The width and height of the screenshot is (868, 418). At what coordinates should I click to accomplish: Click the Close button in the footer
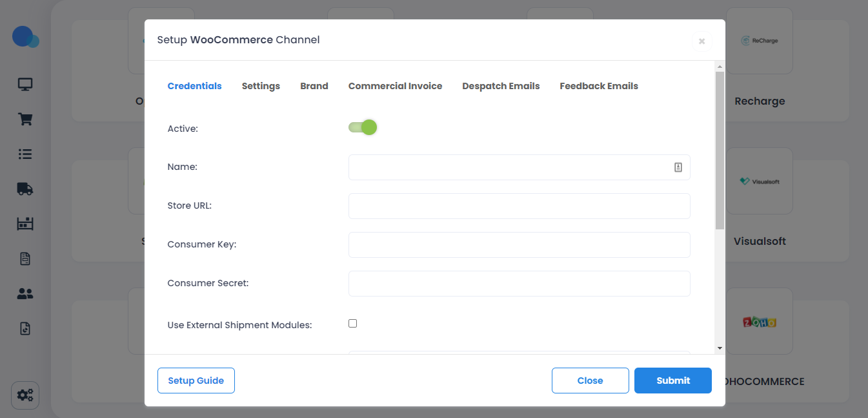click(x=590, y=381)
